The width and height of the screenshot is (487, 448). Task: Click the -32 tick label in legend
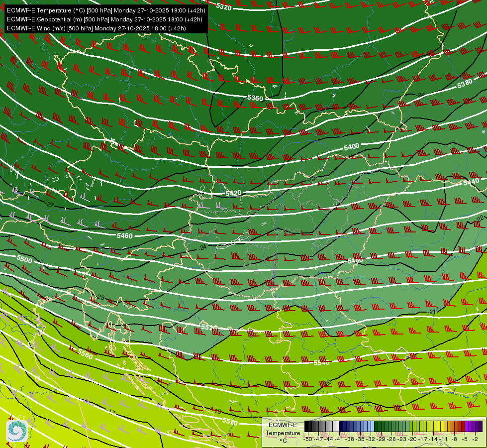tap(371, 439)
